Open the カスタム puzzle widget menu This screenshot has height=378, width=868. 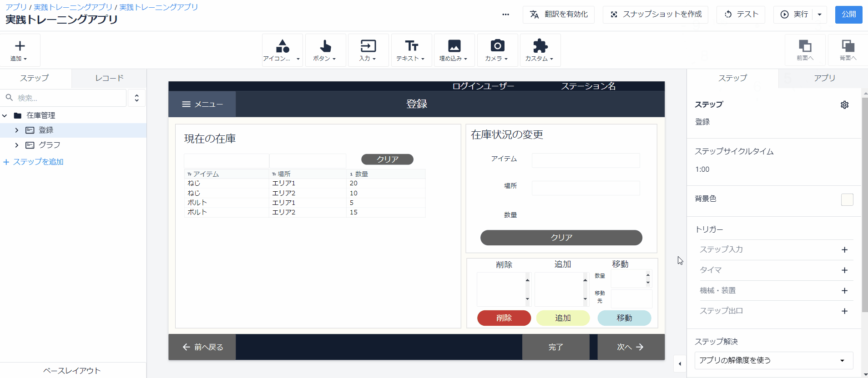(x=540, y=50)
